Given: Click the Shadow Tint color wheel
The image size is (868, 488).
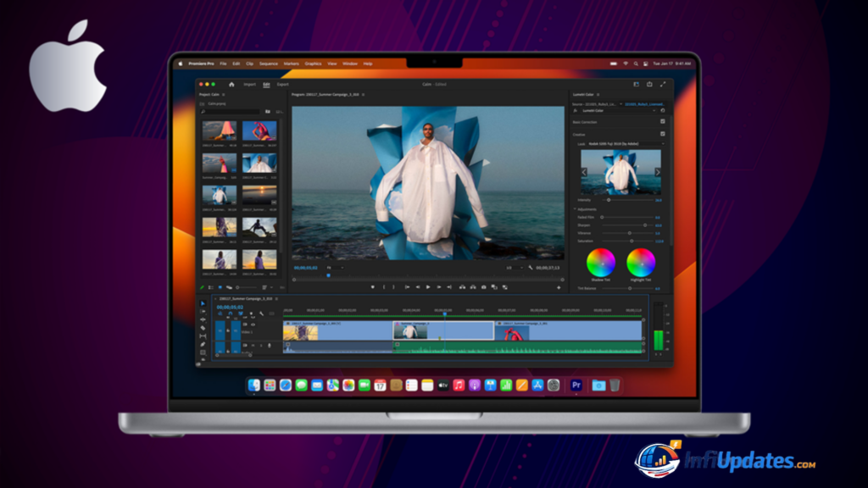Looking at the screenshot, I should (601, 262).
